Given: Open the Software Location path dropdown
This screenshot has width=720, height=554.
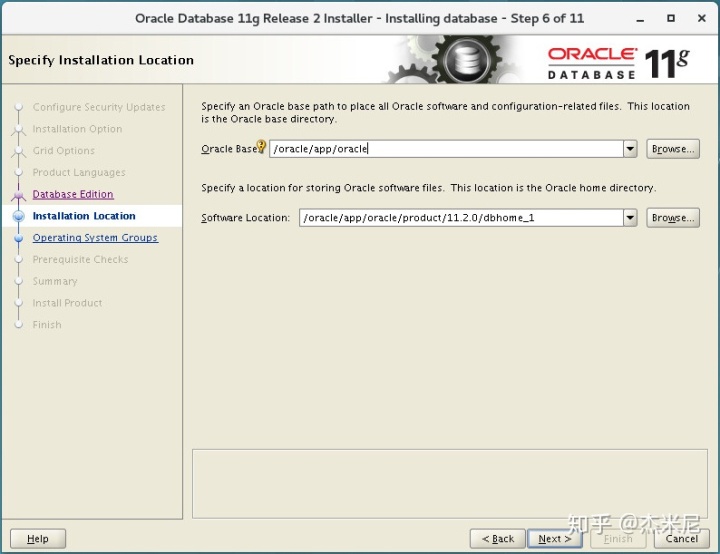Looking at the screenshot, I should (630, 218).
